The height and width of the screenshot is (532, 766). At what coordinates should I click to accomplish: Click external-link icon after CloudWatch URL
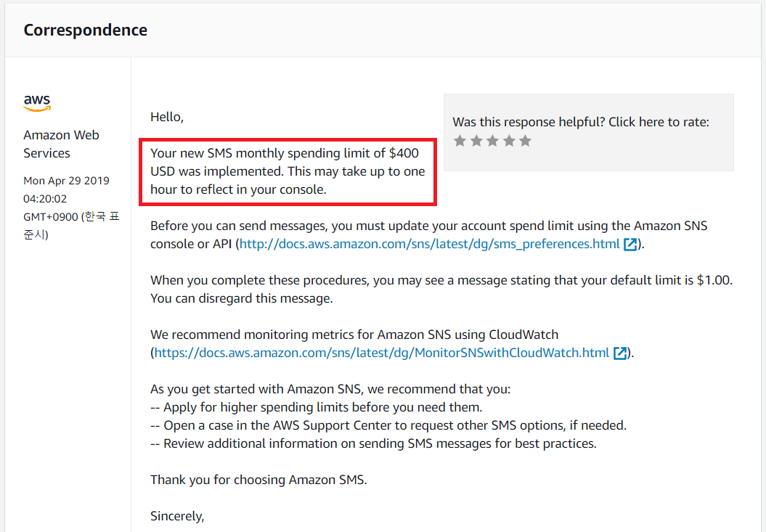[620, 353]
